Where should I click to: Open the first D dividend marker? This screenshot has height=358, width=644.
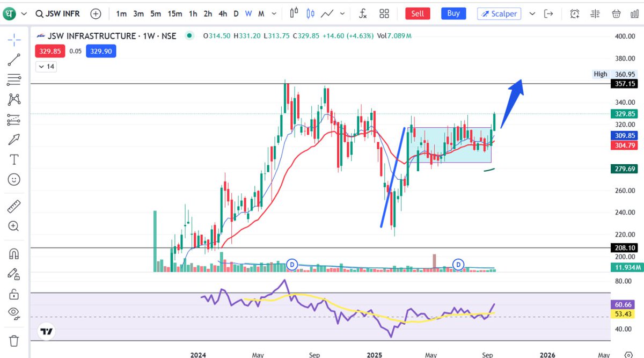tap(292, 264)
